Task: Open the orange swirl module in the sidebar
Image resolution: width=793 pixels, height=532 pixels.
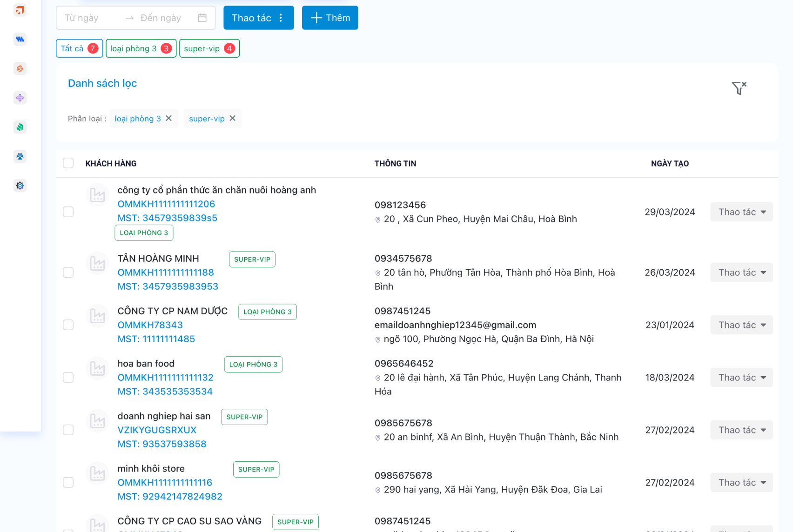Action: click(x=20, y=69)
